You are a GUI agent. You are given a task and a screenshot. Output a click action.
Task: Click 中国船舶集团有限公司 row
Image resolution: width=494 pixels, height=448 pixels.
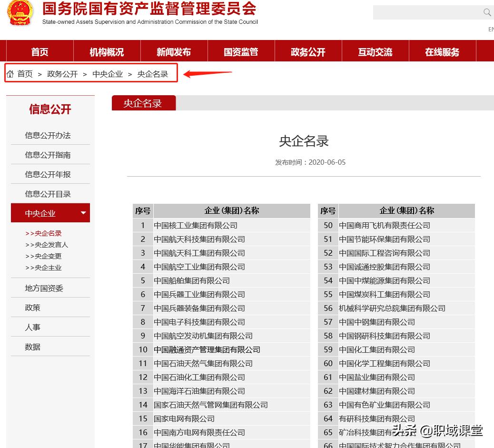(221, 280)
